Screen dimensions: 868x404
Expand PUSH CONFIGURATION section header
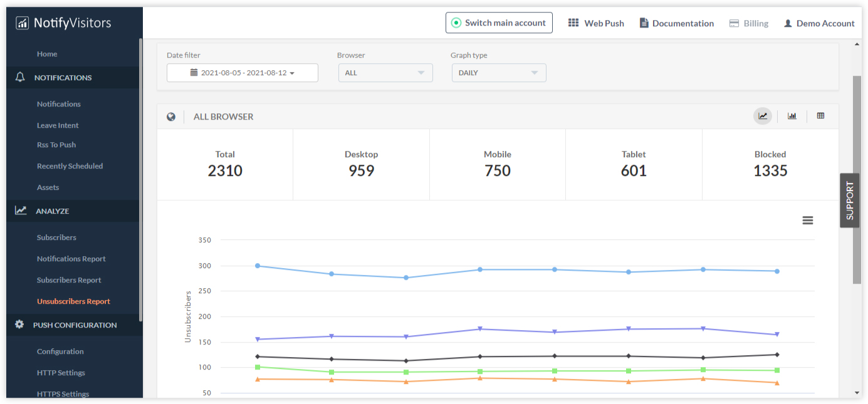pyautogui.click(x=72, y=324)
